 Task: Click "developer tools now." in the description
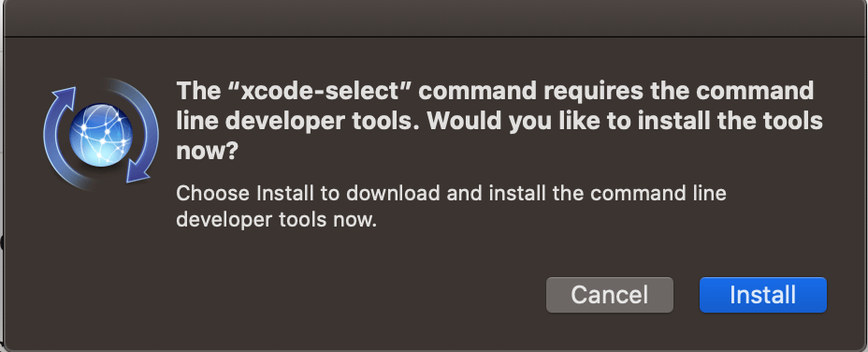[276, 219]
